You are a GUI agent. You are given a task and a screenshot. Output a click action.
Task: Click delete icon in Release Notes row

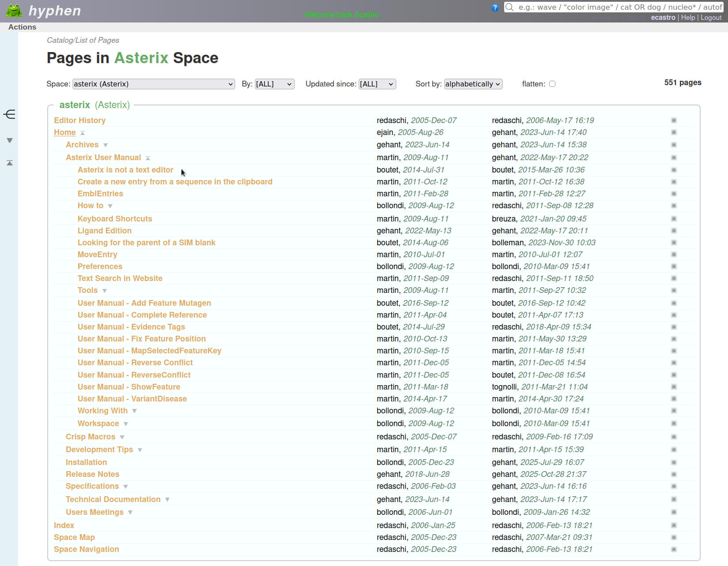click(x=674, y=474)
